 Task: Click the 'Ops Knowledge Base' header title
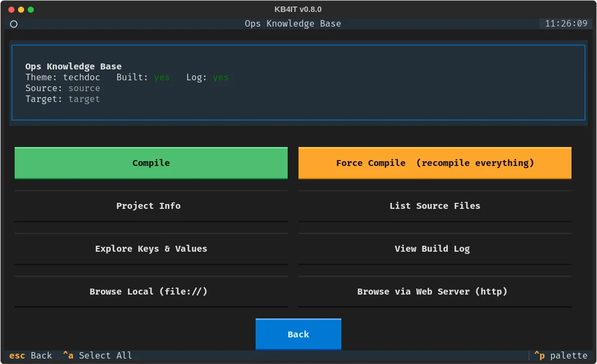(293, 24)
